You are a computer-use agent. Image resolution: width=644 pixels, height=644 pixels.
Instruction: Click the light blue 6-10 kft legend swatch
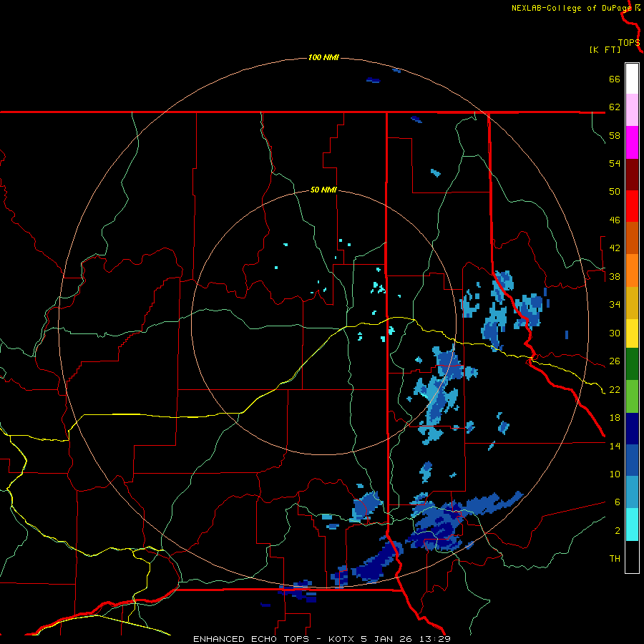632,492
